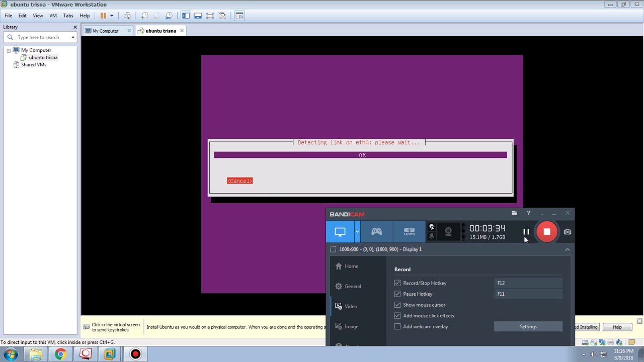Dismiss the VMware install hint bar
Screen dimensions: 644x362
639,321
